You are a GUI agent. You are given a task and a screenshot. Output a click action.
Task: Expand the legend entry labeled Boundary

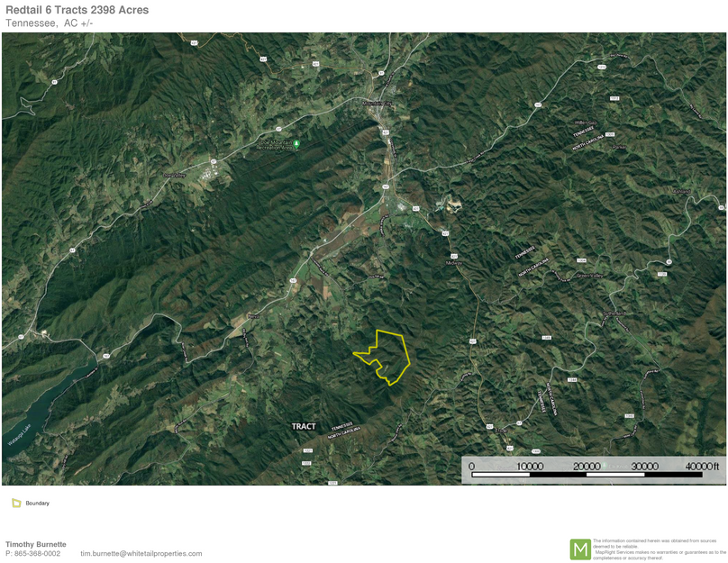tap(37, 503)
